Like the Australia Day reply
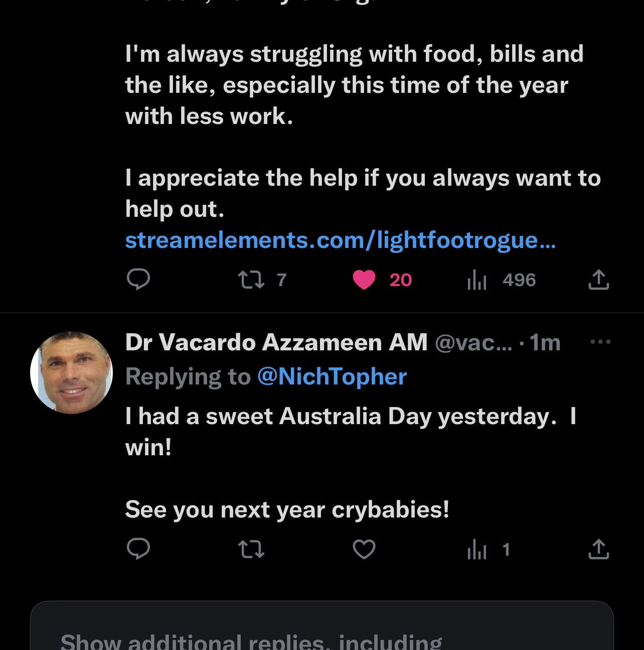Viewport: 644px width, 650px height. (364, 549)
